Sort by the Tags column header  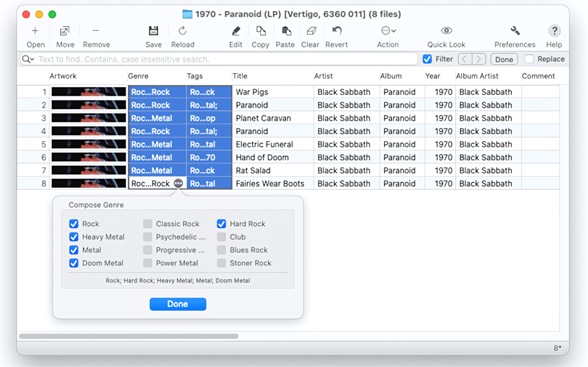pyautogui.click(x=209, y=76)
